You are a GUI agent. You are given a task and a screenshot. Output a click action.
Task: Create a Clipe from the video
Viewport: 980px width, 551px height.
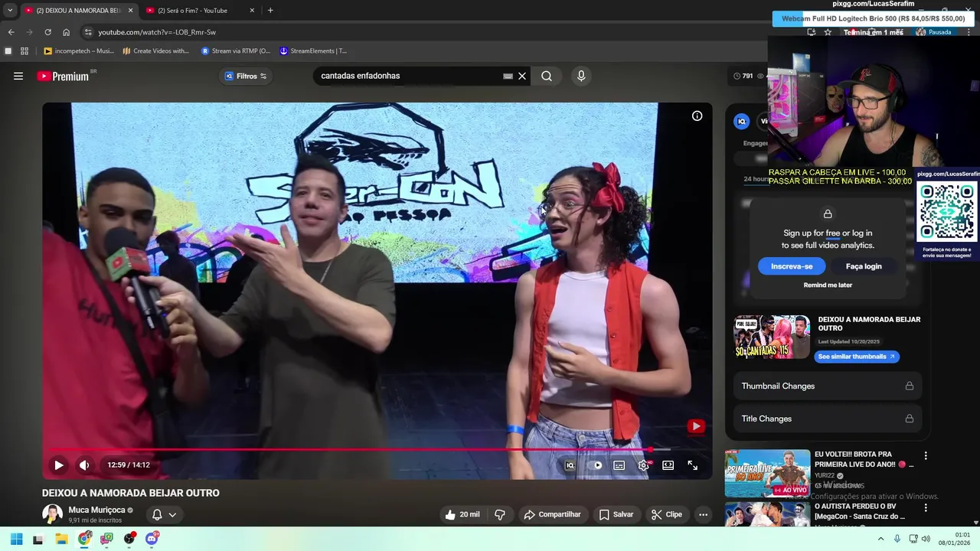[666, 514]
